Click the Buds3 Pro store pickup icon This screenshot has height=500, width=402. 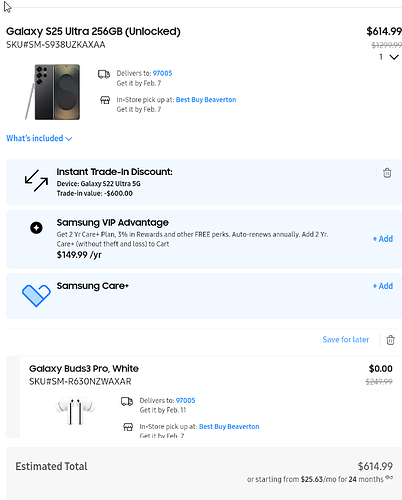(x=128, y=427)
